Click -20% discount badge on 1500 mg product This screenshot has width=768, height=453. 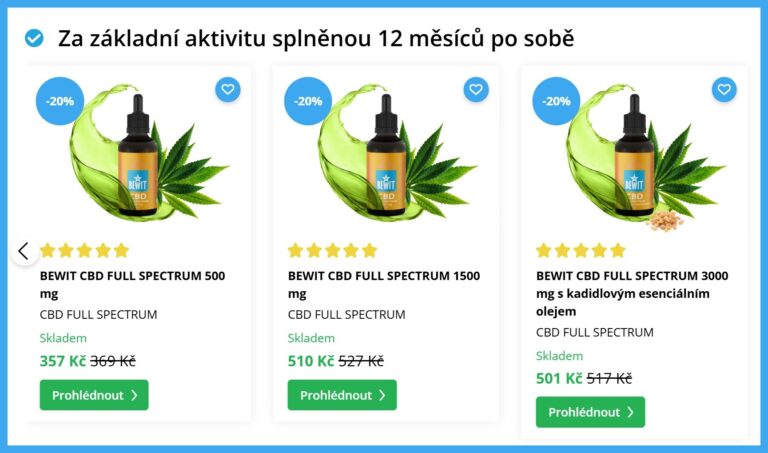tap(308, 101)
